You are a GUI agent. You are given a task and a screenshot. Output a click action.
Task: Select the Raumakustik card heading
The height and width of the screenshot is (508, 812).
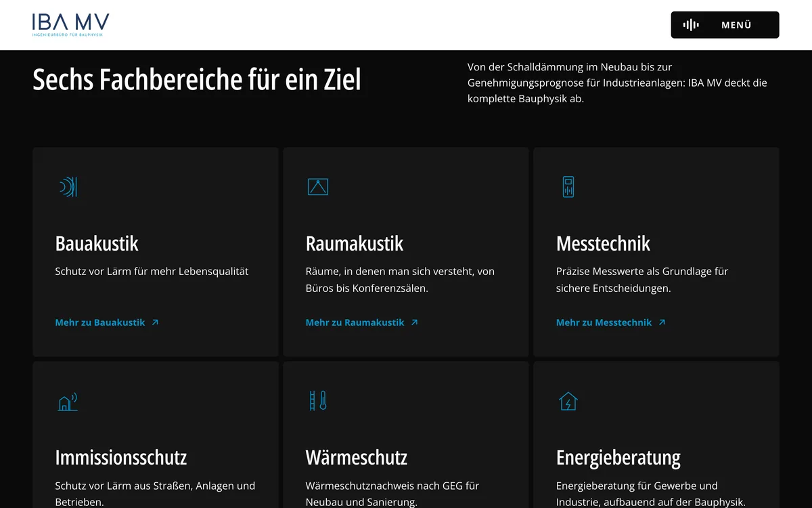355,243
